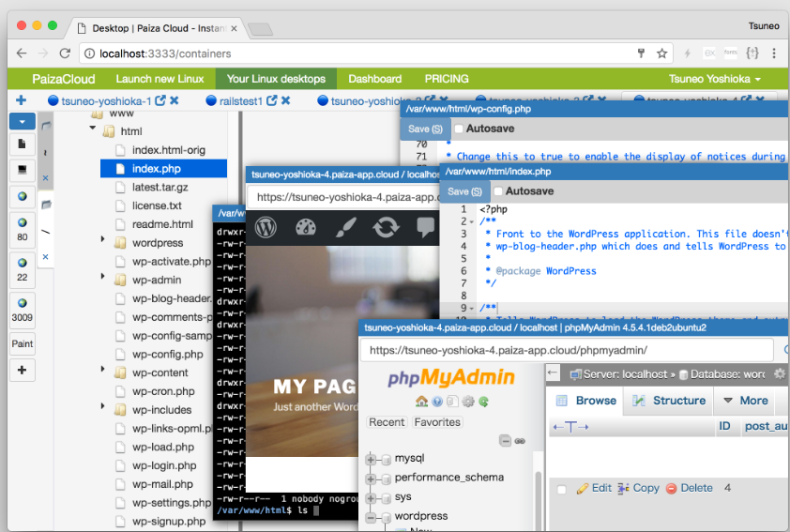Launch the terminal icon in PaizaCloud sidebar

tap(23, 170)
